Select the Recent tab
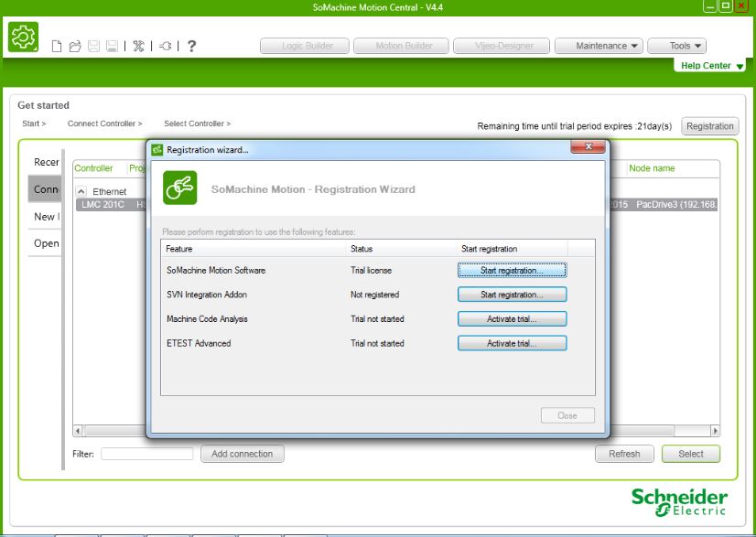 [x=46, y=162]
